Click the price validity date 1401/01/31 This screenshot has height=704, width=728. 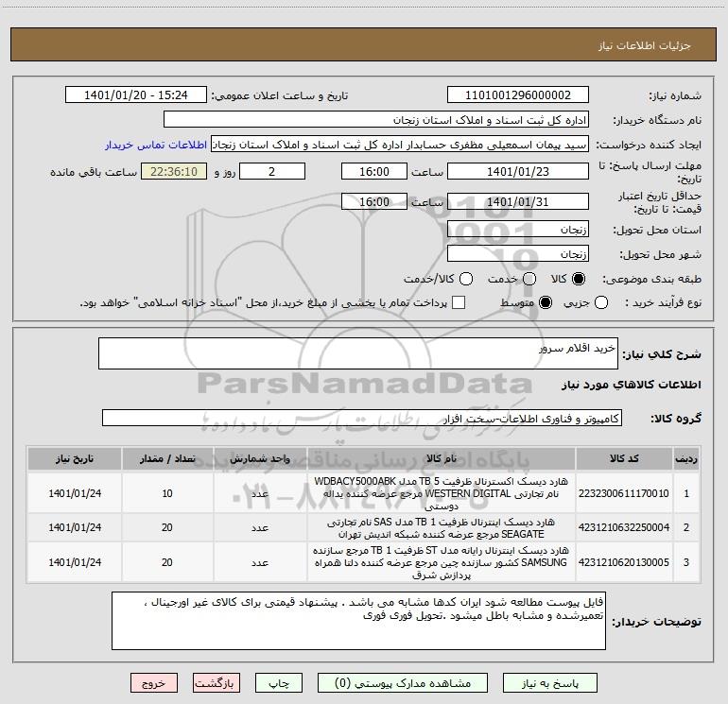click(518, 201)
